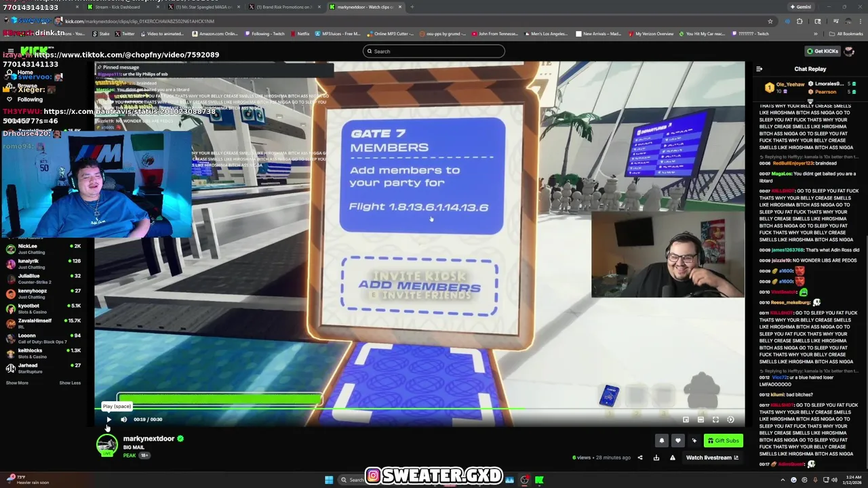Enter fullscreen mode on video player
The image size is (868, 488).
(x=715, y=420)
